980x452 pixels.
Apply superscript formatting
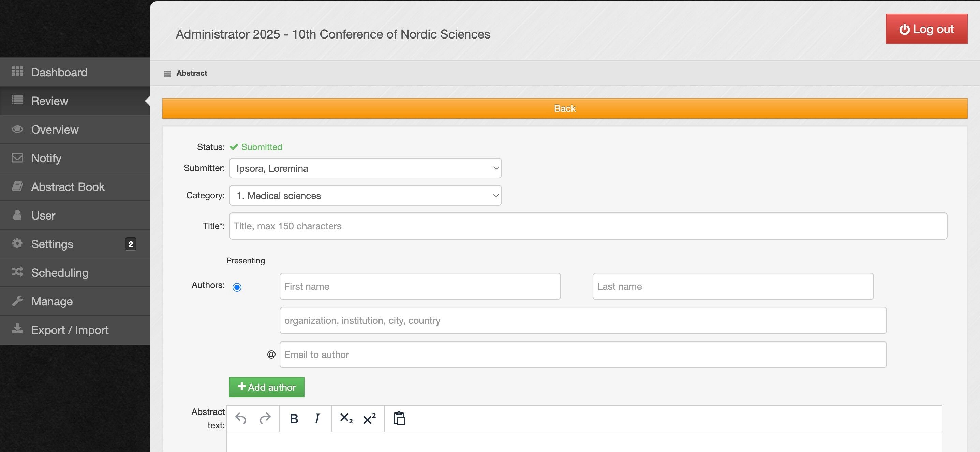[x=369, y=419]
